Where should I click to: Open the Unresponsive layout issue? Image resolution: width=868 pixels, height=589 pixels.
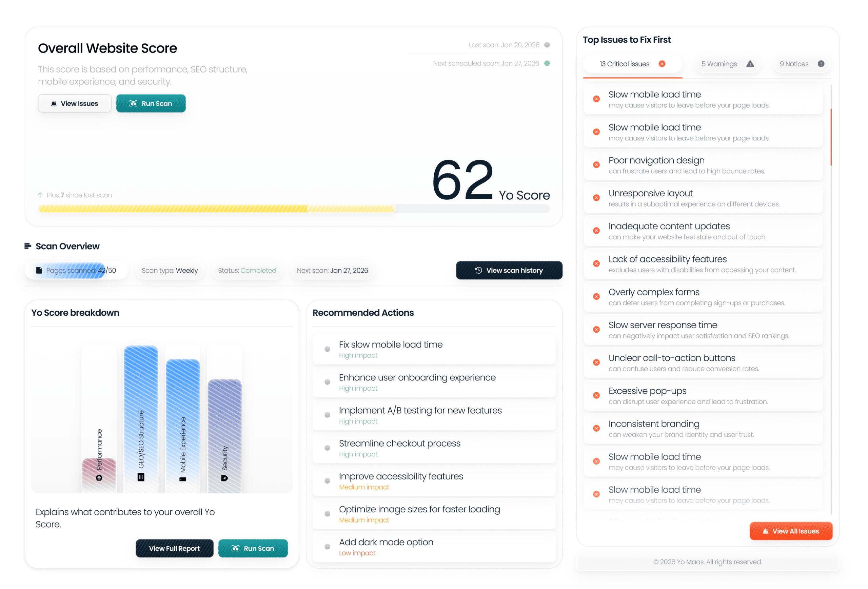point(703,198)
